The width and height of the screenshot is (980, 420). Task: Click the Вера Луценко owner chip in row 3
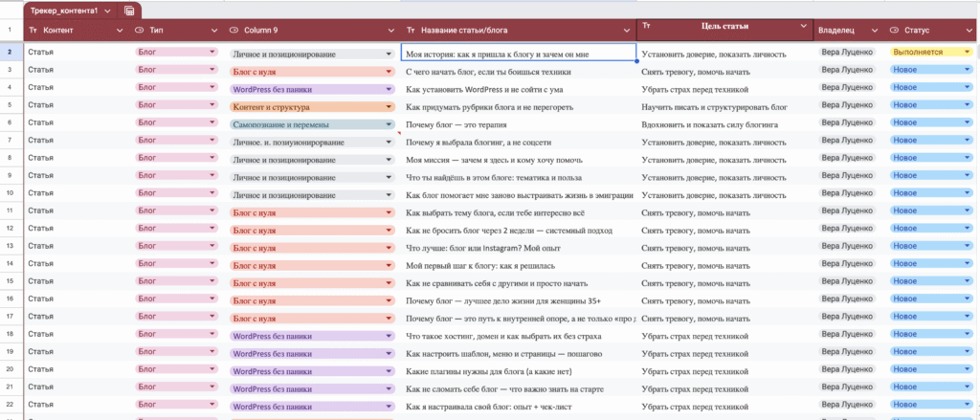(847, 71)
